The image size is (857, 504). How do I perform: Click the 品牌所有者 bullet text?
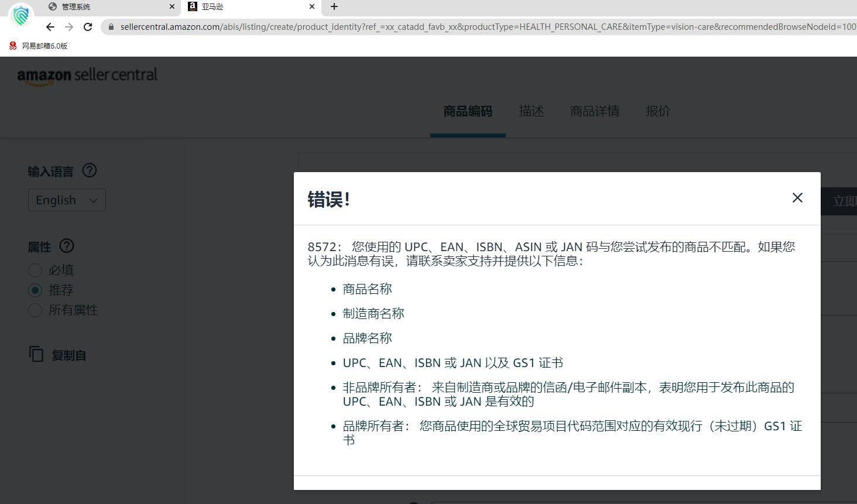573,433
